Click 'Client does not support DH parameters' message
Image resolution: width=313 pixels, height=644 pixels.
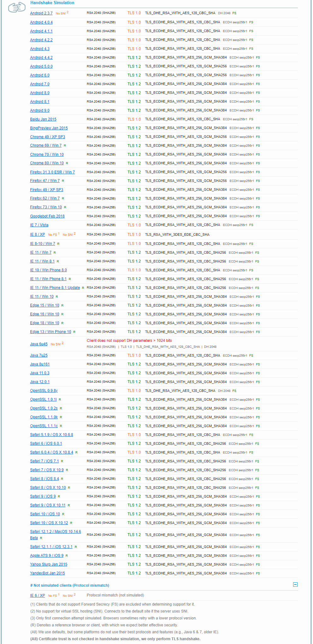(129, 341)
